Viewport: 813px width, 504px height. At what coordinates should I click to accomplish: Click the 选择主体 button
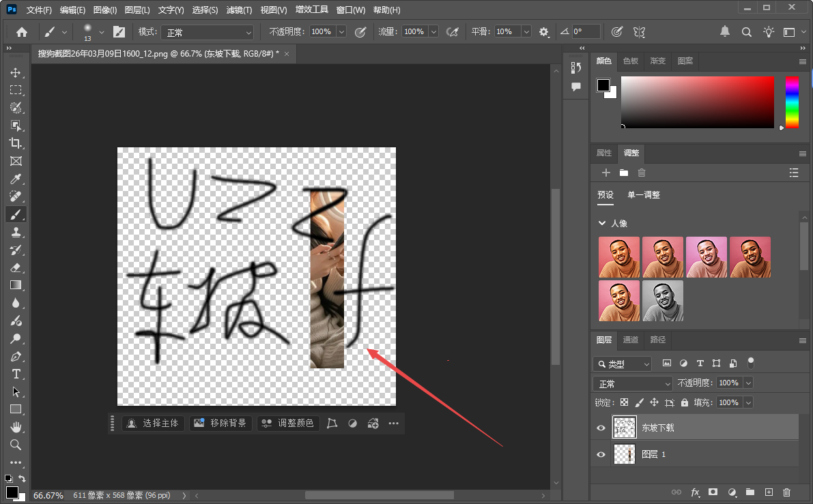click(x=153, y=424)
